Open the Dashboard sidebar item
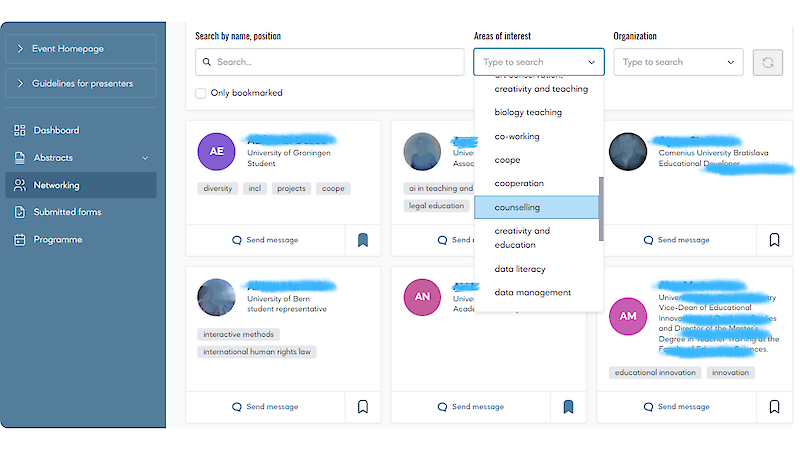This screenshot has width=800, height=450. tap(56, 130)
